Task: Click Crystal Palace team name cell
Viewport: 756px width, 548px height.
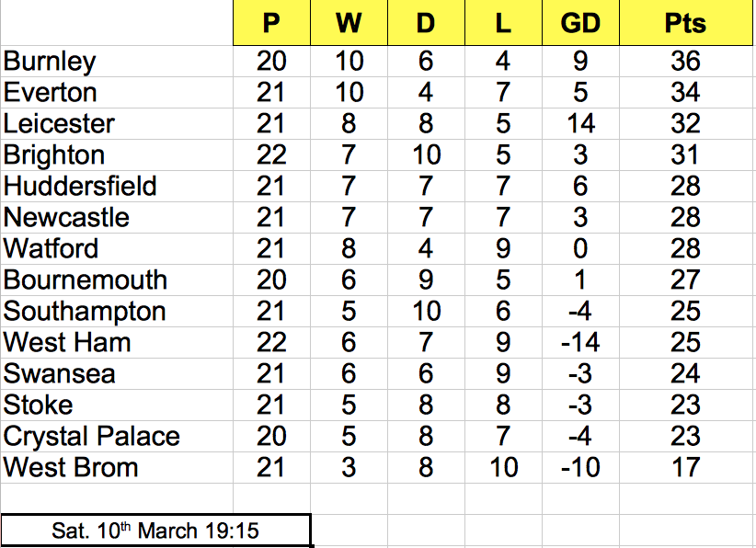Action: (117, 436)
